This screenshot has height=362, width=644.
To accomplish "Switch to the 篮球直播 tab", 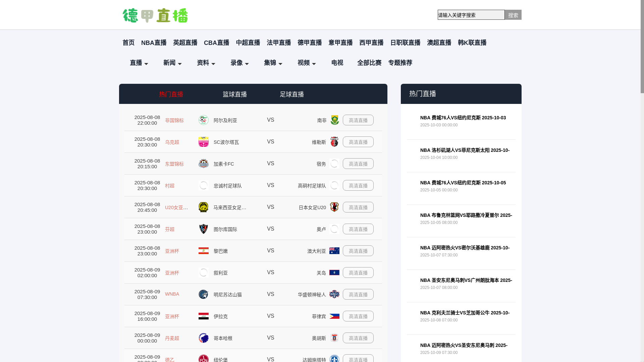I will (235, 94).
